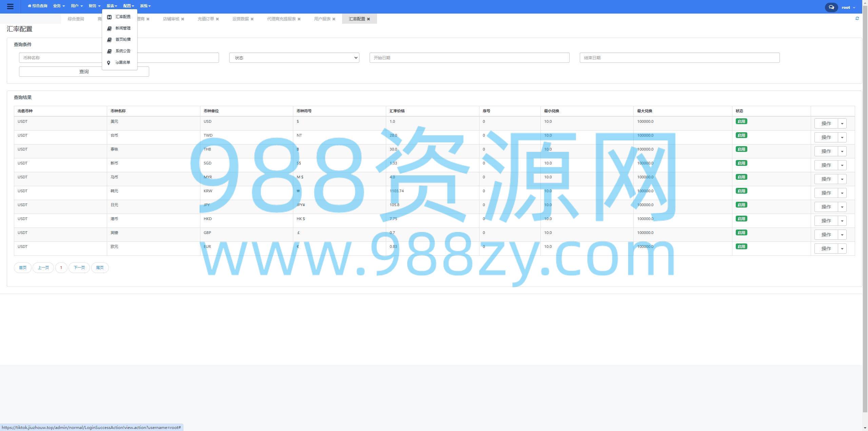Open the root user dropdown
Viewport: 868px width, 431px height.
pos(848,7)
